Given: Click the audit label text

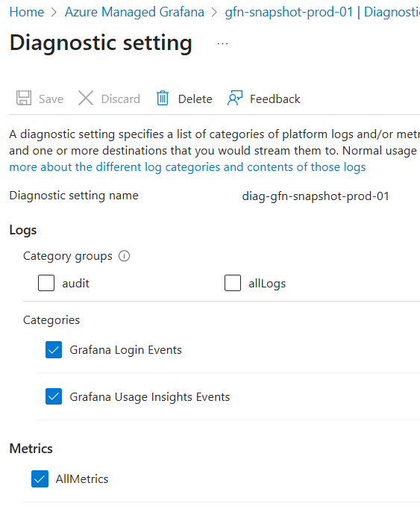Looking at the screenshot, I should click(x=75, y=284).
